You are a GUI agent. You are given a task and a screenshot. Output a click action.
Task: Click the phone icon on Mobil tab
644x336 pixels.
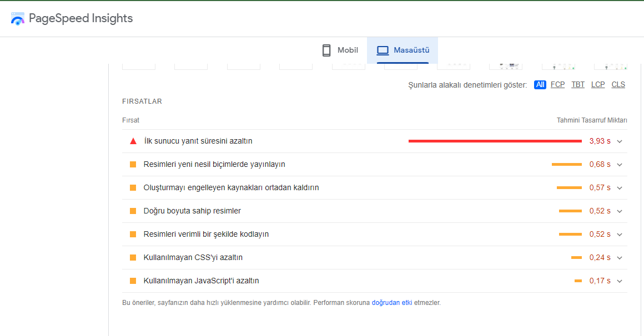326,50
